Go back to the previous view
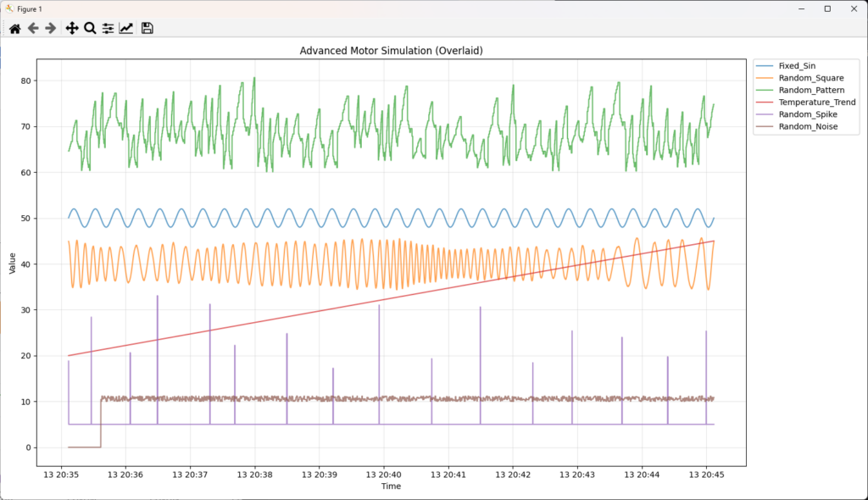Image resolution: width=868 pixels, height=500 pixels. tap(33, 28)
